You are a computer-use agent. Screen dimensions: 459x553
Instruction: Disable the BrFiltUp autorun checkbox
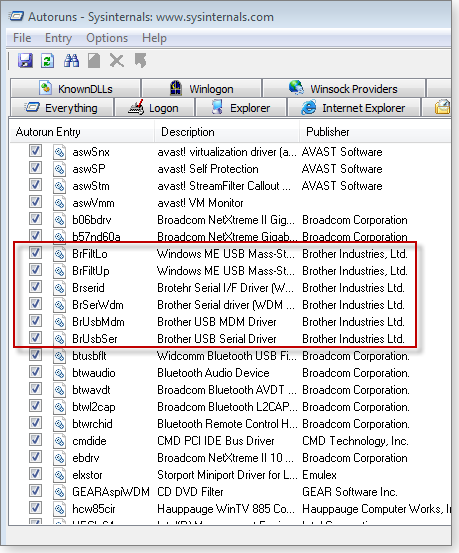[x=35, y=269]
